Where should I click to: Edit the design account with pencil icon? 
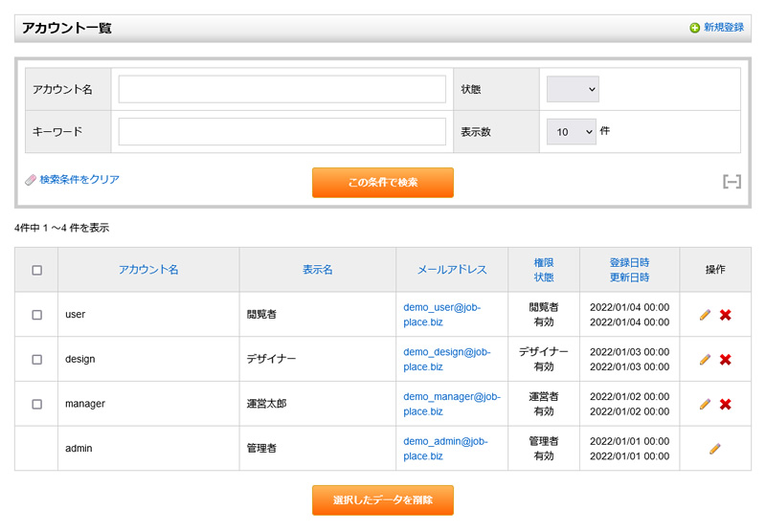click(705, 360)
